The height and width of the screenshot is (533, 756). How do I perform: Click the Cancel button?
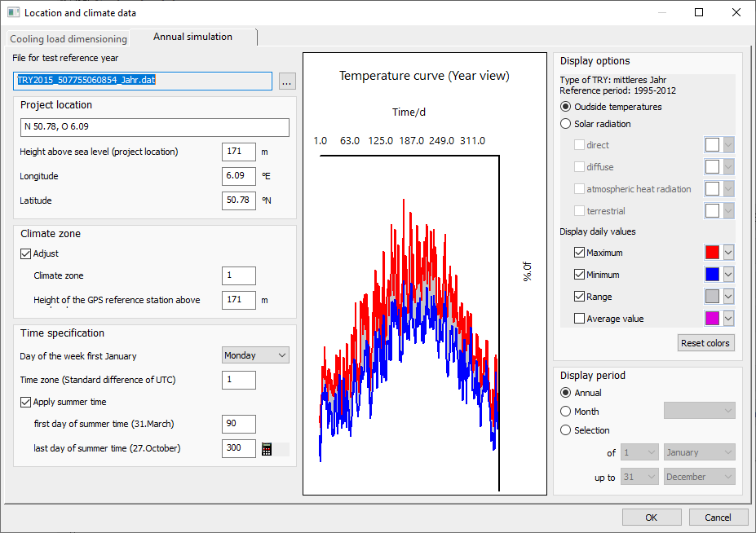(x=718, y=517)
